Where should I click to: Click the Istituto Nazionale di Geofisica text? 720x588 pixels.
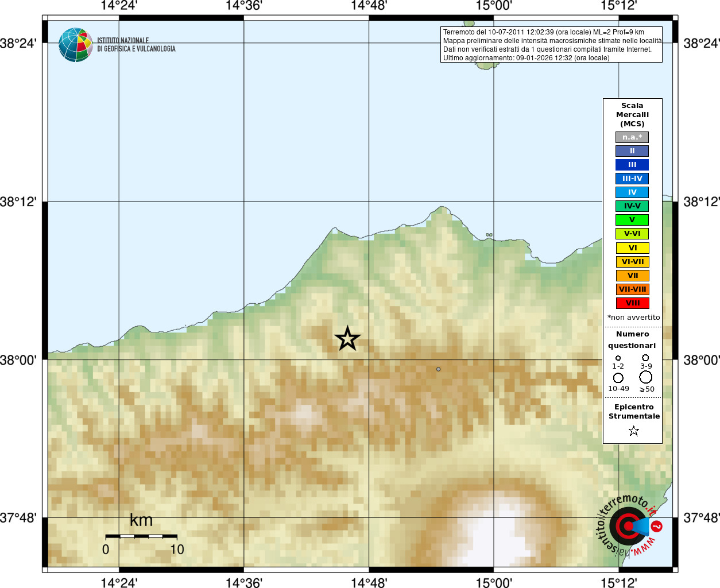coord(136,45)
